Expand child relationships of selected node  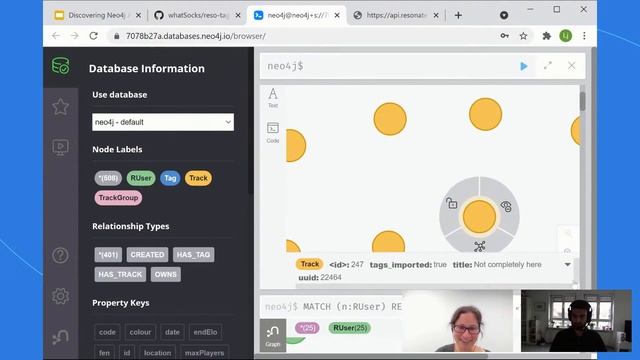[x=480, y=246]
